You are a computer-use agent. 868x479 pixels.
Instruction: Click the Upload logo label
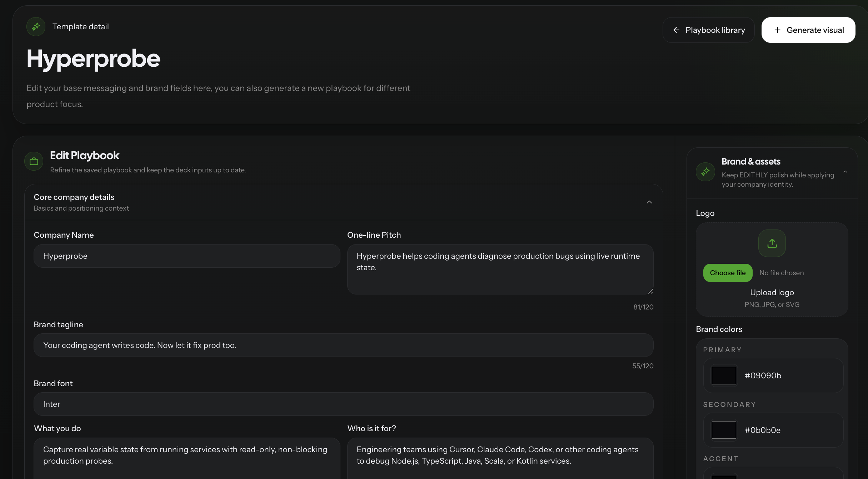[772, 292]
